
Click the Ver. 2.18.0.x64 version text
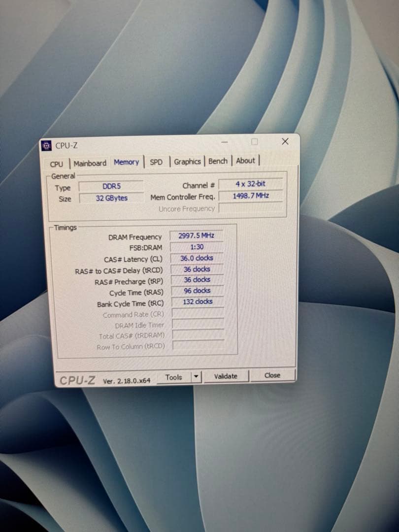(x=127, y=381)
